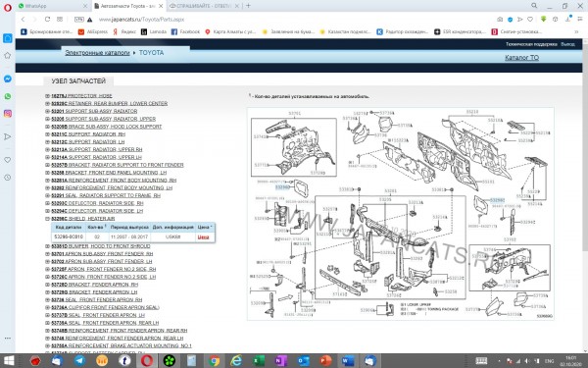Open a new tab with plus button
Screen dimensions: 588x368
tap(248, 6)
